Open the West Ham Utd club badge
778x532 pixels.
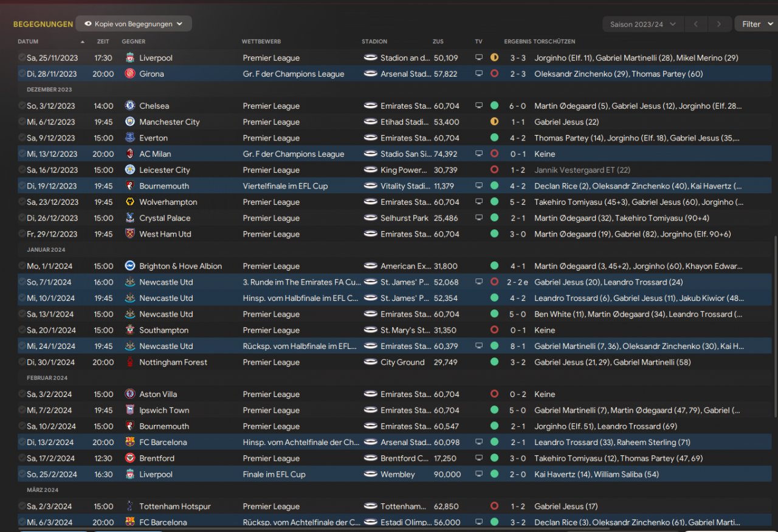[129, 234]
